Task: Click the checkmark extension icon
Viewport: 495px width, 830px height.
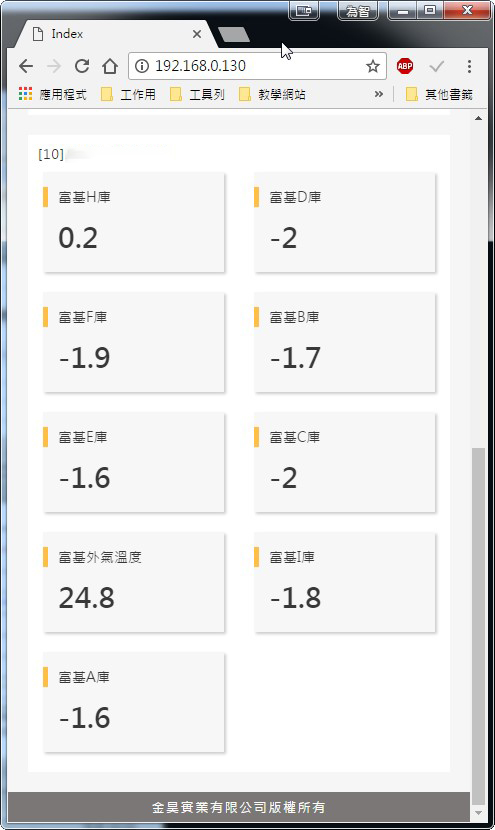Action: tap(437, 66)
